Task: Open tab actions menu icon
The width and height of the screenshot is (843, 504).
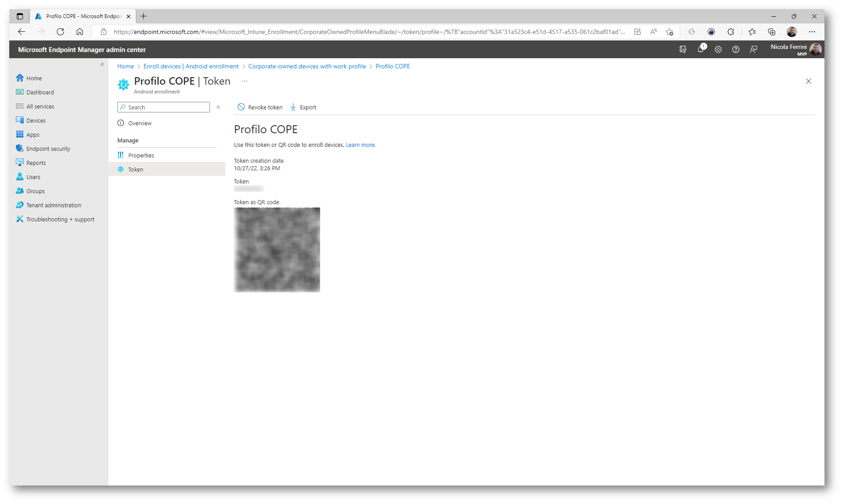Action: pos(20,16)
